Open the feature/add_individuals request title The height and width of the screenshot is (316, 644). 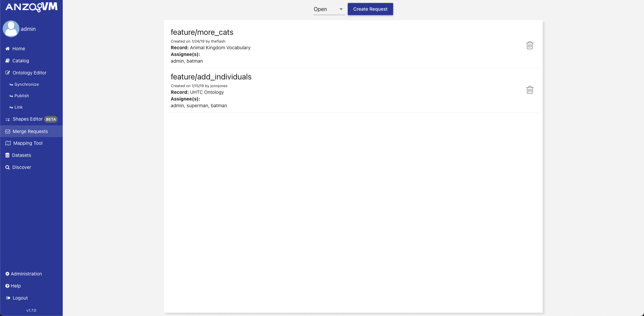(x=211, y=77)
